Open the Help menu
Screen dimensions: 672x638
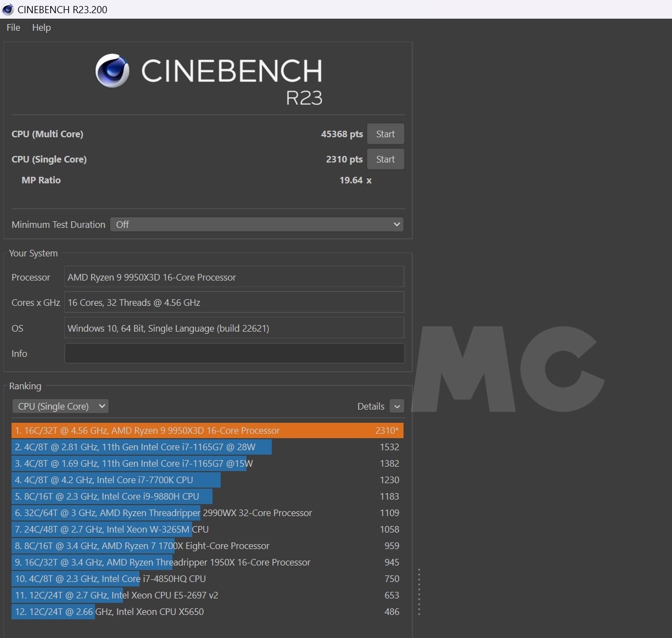click(x=41, y=27)
